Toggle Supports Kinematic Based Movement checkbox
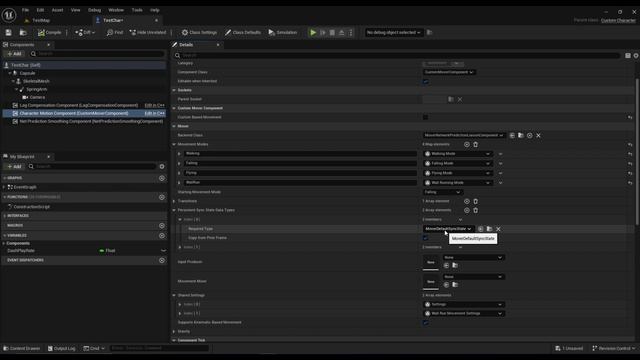This screenshot has width=640, height=360. (426, 322)
